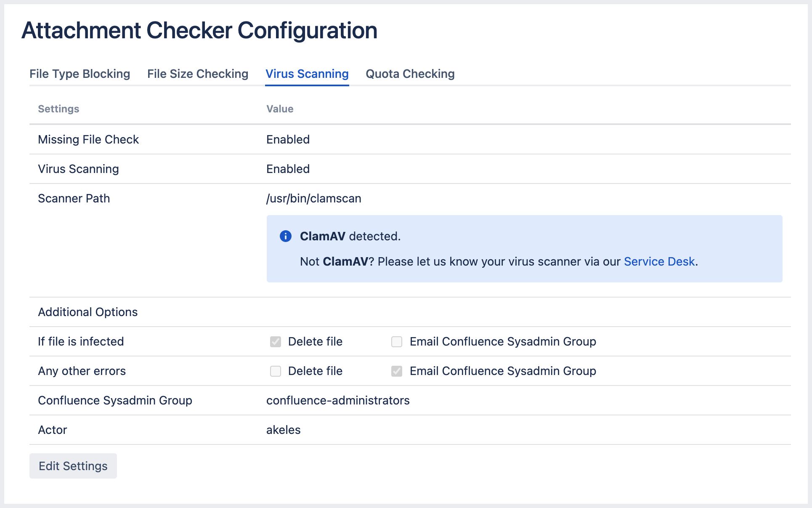812x508 pixels.
Task: Open the File Size Checking tab
Action: 197,74
